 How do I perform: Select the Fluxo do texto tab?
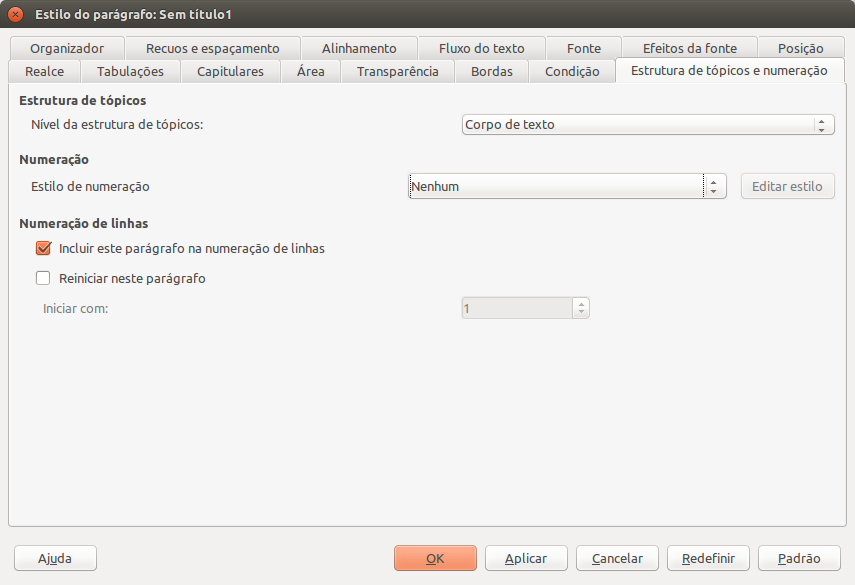(x=481, y=49)
